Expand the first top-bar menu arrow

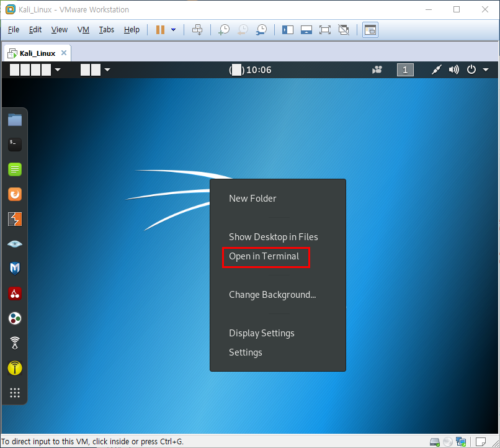58,70
